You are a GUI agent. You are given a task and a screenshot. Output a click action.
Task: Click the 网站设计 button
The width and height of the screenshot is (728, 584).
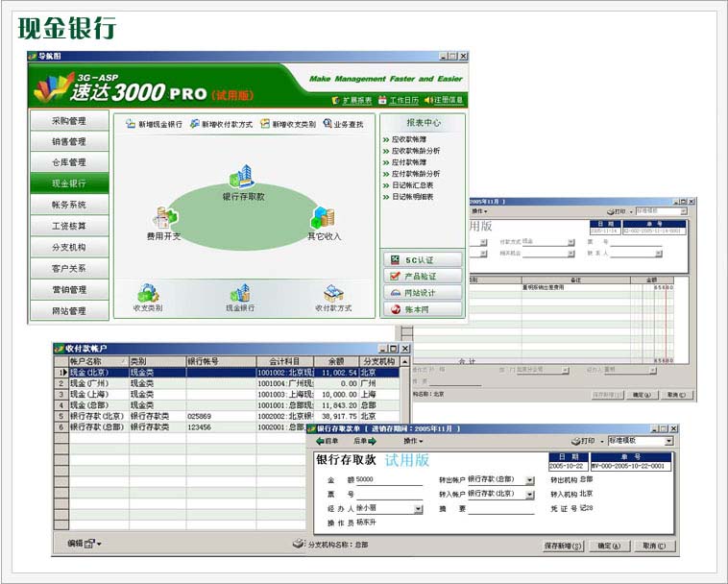(x=423, y=293)
